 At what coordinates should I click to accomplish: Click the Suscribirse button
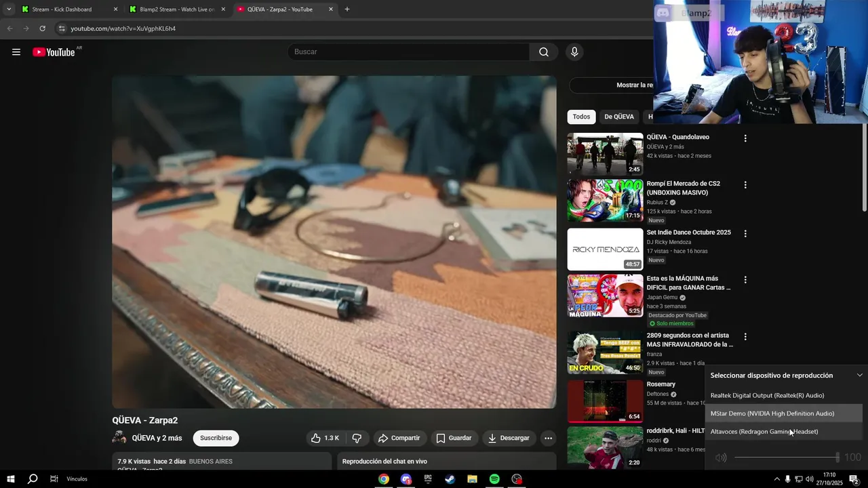point(216,438)
